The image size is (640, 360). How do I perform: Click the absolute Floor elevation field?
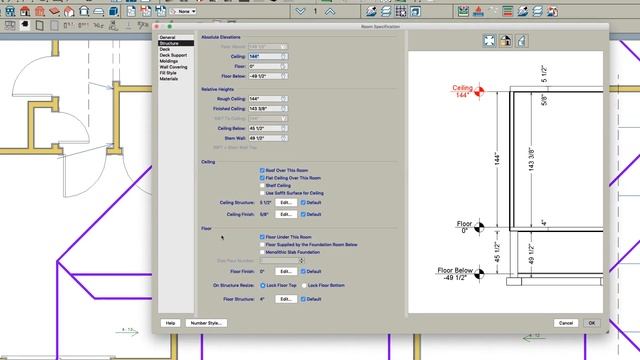pyautogui.click(x=268, y=66)
